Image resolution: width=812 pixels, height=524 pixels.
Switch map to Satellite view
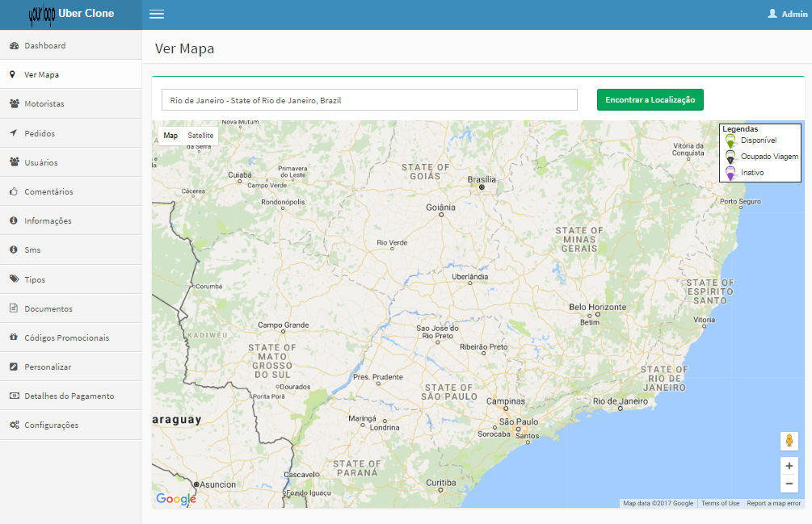coord(200,136)
